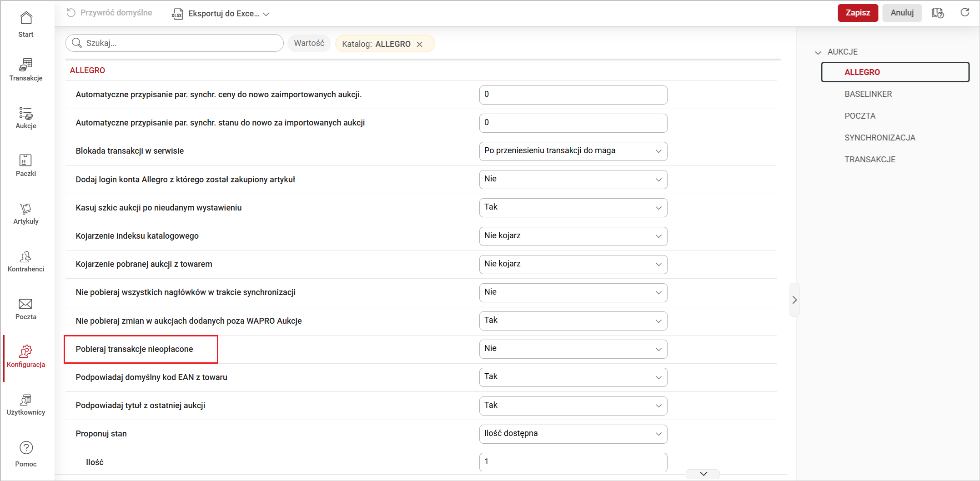Open the Pobieraj transakcje nieopłacone dropdown

(x=573, y=349)
